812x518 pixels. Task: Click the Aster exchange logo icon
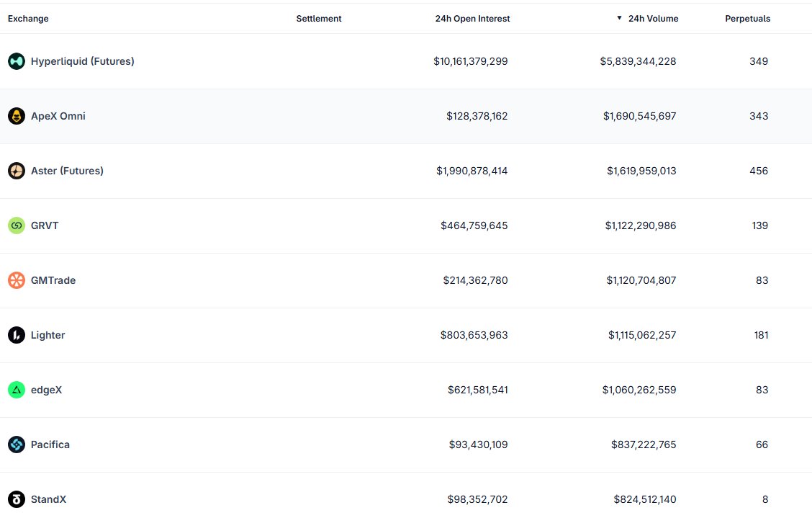click(x=17, y=171)
